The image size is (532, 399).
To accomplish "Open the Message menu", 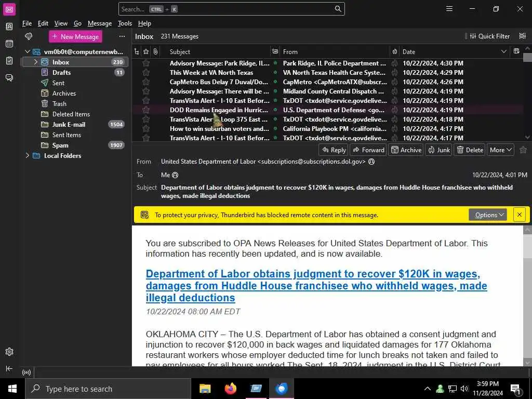I will pyautogui.click(x=99, y=23).
